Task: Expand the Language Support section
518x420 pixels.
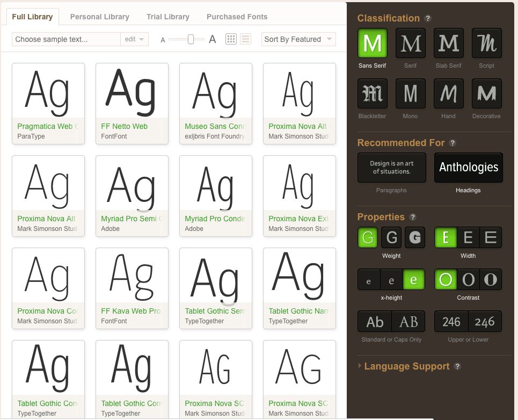Action: pyautogui.click(x=407, y=366)
